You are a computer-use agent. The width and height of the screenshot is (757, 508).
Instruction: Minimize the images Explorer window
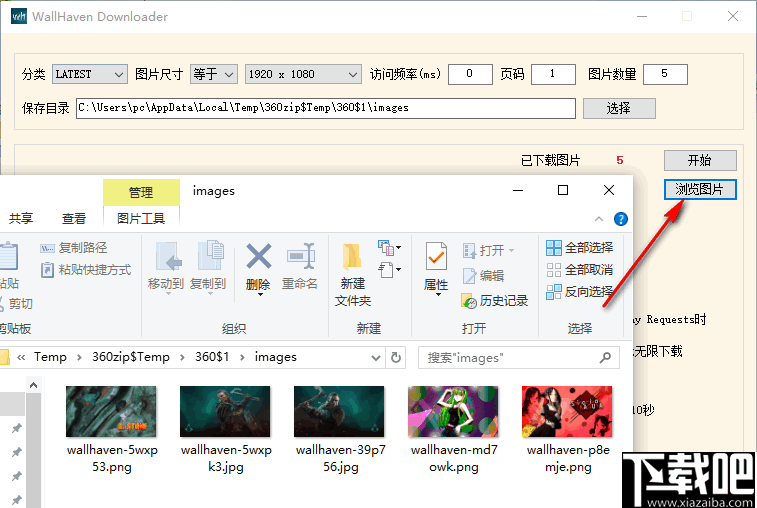click(518, 190)
